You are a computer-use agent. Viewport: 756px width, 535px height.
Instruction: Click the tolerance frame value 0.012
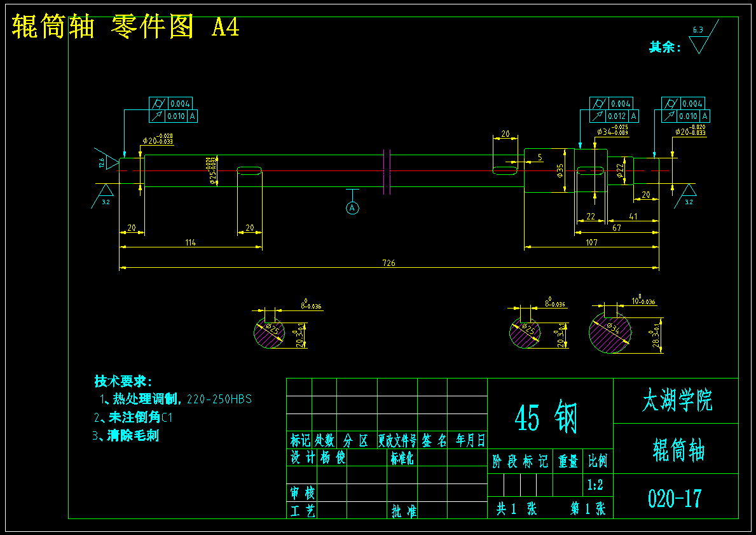pyautogui.click(x=617, y=116)
